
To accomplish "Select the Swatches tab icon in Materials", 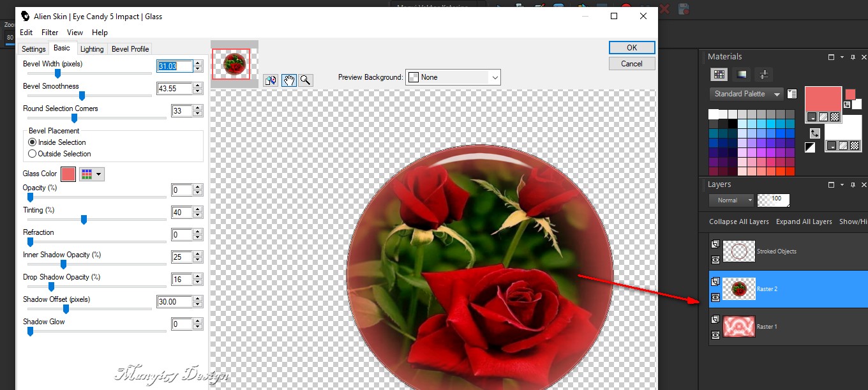I will [x=719, y=74].
